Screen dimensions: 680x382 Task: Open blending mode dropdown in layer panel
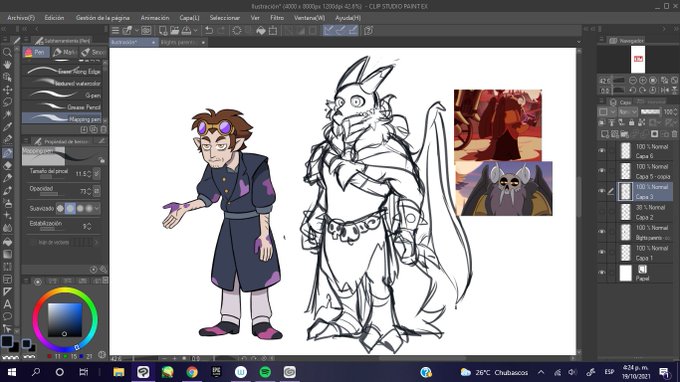(x=628, y=111)
